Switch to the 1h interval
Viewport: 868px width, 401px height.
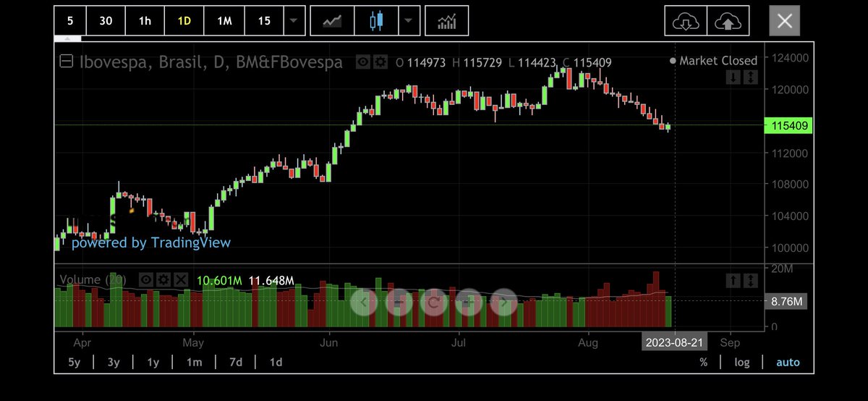coord(145,21)
